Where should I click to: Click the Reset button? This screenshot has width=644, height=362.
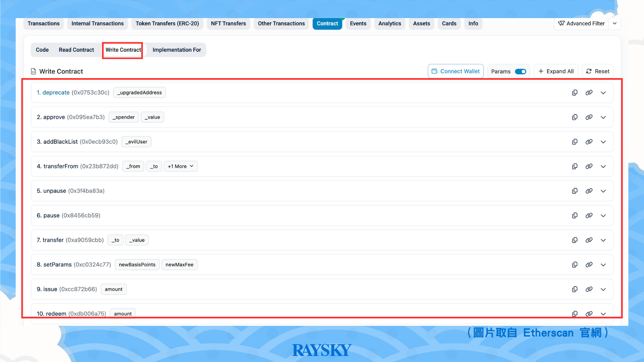598,71
